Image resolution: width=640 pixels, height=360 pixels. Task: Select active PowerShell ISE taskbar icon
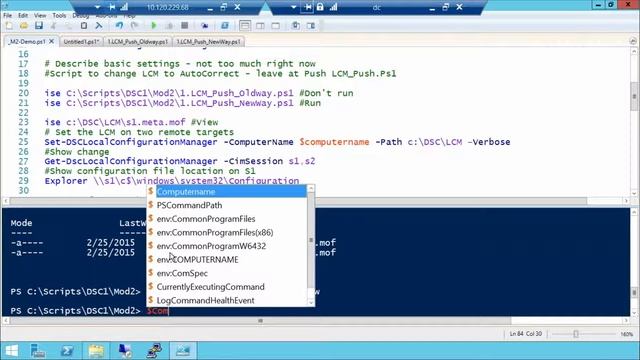coord(183,351)
